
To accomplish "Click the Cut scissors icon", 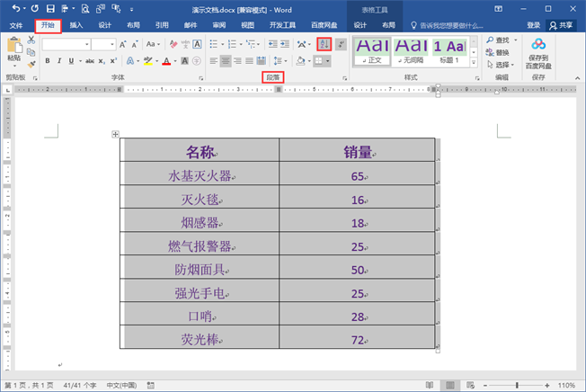I will pos(32,40).
